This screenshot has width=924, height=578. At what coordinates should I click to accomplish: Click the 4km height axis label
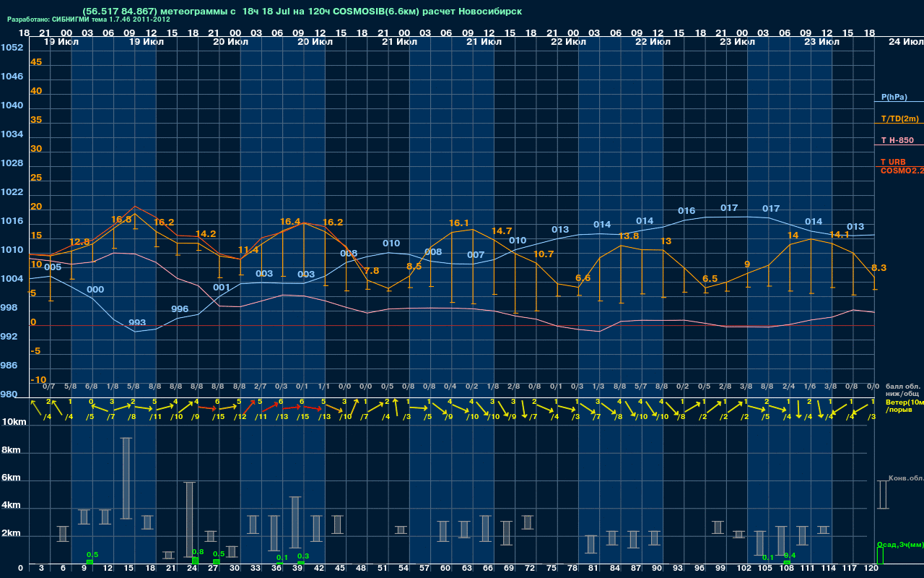point(12,506)
